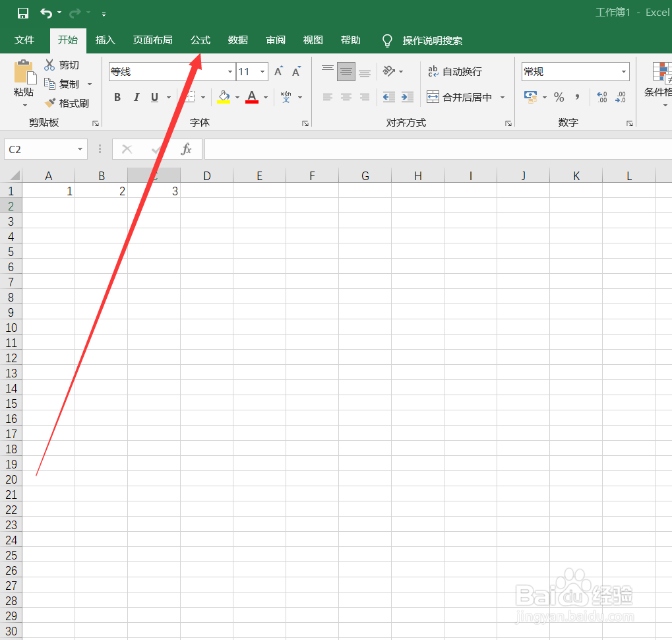The image size is (672, 640).
Task: Expand underline style dropdown arrow
Action: (169, 97)
